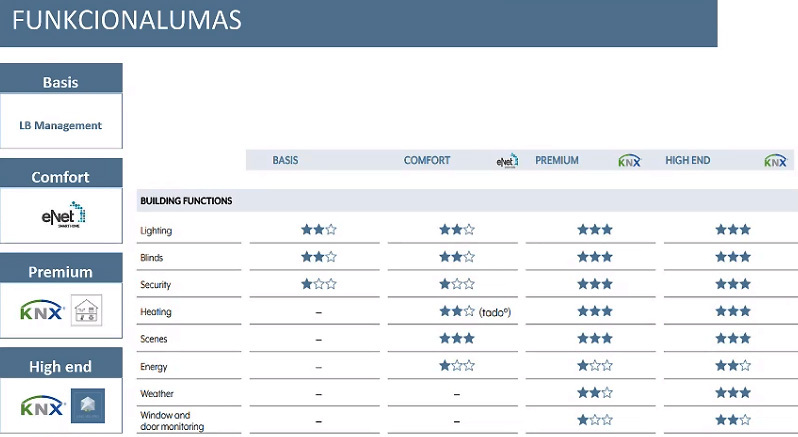Click Energy star rating in HIGH END column
The width and height of the screenshot is (798, 437).
click(x=733, y=365)
